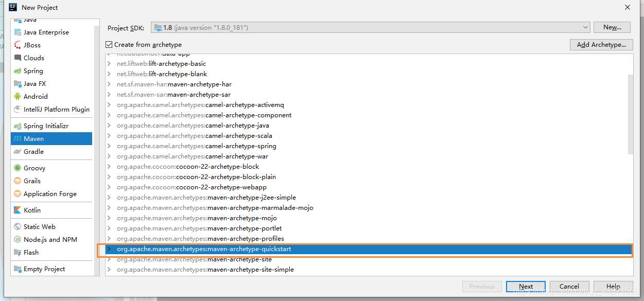Expand maven-archetype-mojo node

point(109,218)
